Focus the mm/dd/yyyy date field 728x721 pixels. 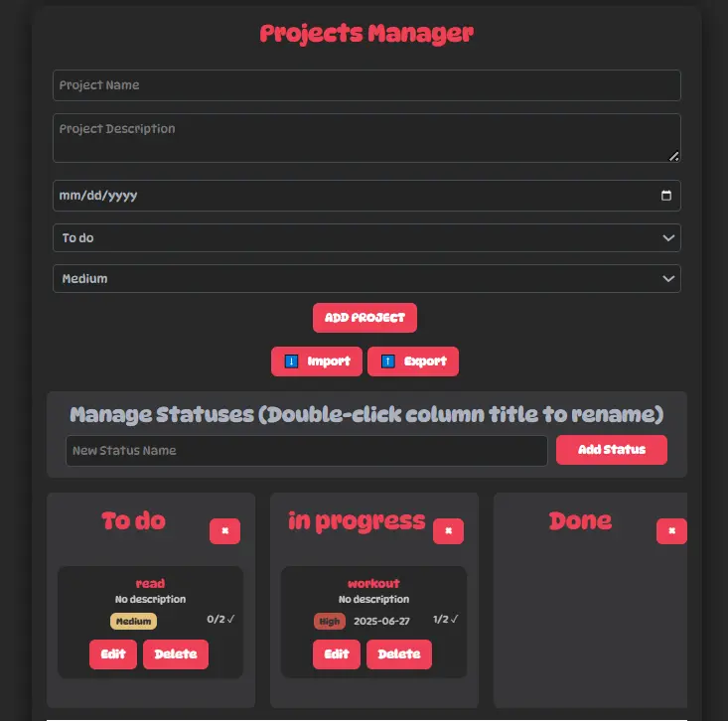(x=366, y=196)
